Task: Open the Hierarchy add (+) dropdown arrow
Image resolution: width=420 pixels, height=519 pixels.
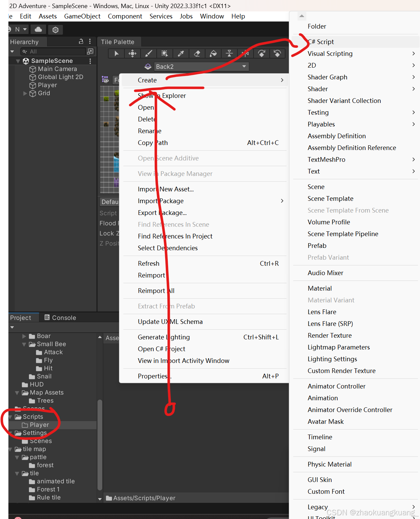Action: (12, 51)
